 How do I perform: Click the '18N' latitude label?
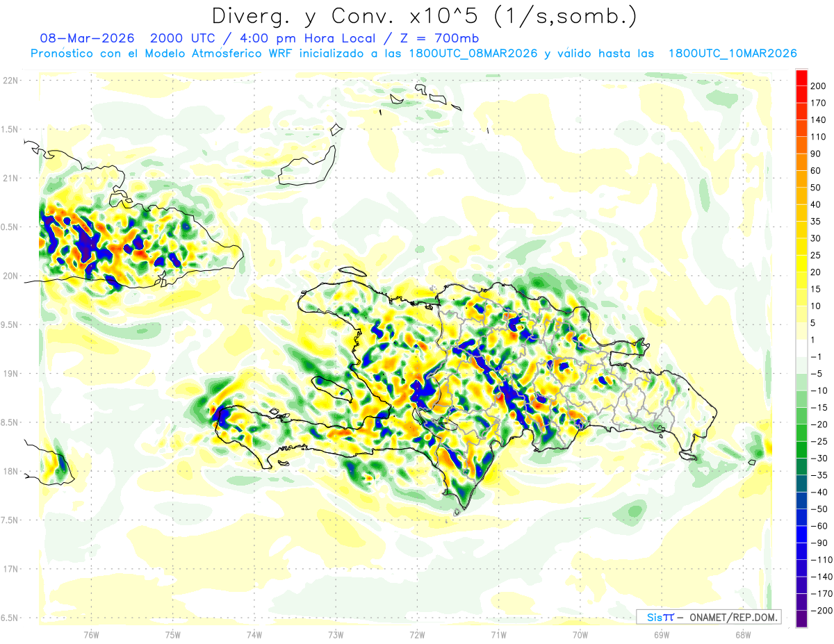10,471
